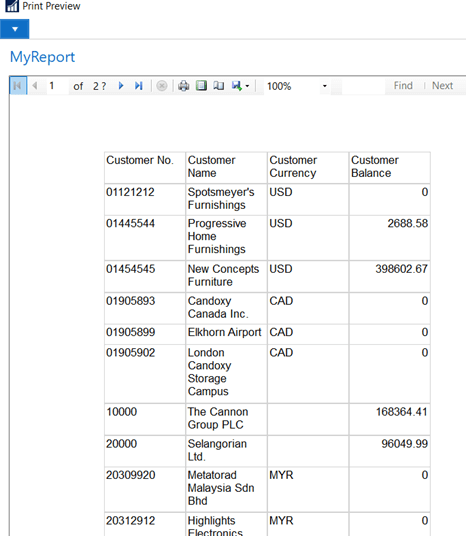Click balance value 398602.67

401,269
